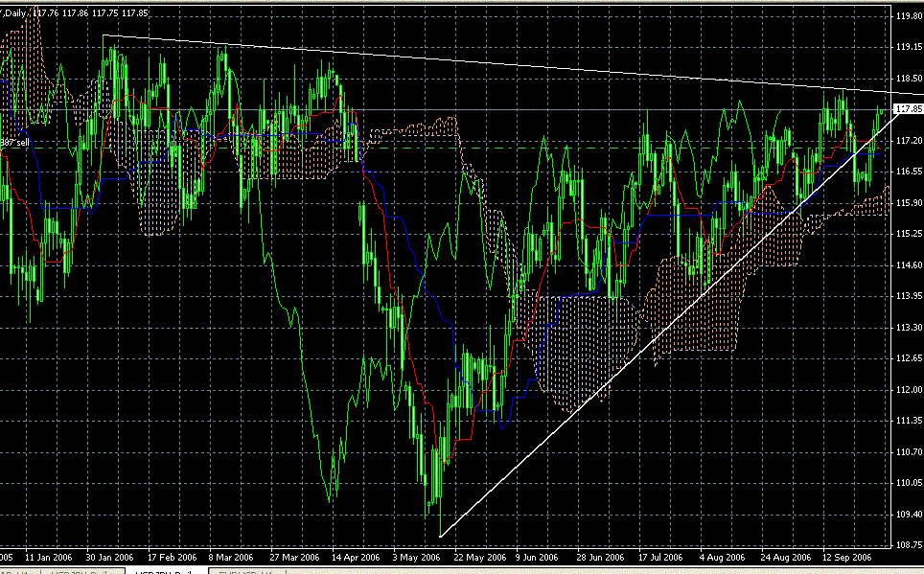Click the '4 Aug 2006' date label

[723, 558]
